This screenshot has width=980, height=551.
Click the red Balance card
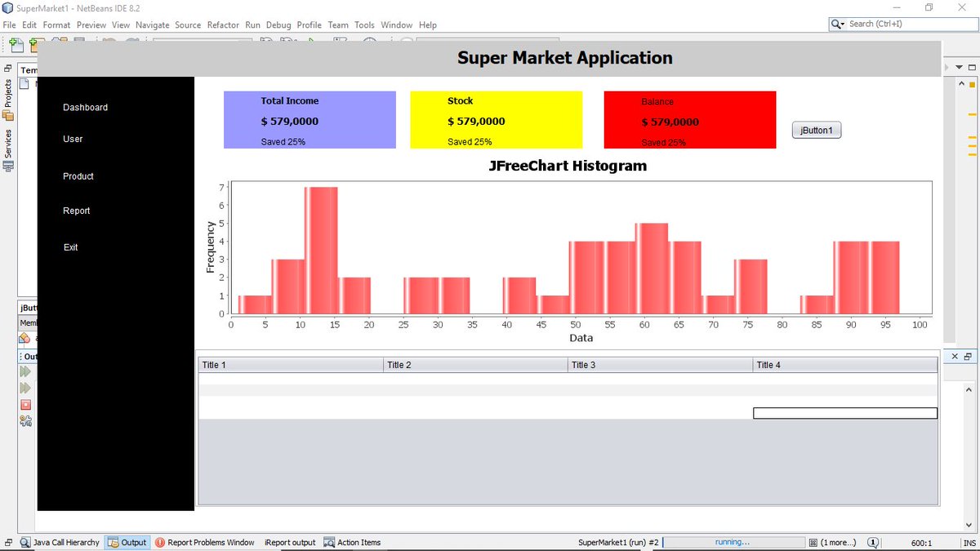pyautogui.click(x=690, y=120)
